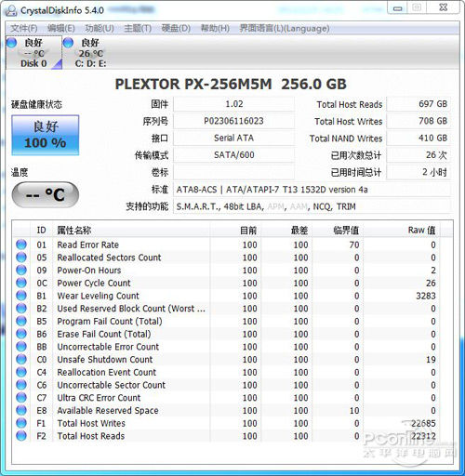Select the Read Error Rate attribute name

tap(88, 245)
